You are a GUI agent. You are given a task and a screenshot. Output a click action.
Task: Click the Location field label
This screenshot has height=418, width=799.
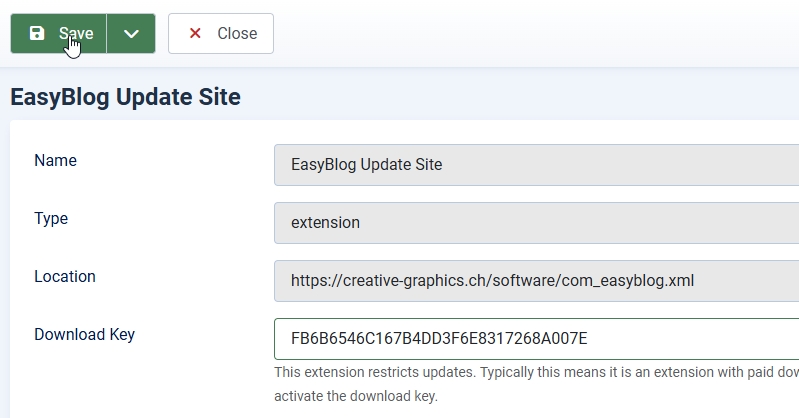[65, 277]
